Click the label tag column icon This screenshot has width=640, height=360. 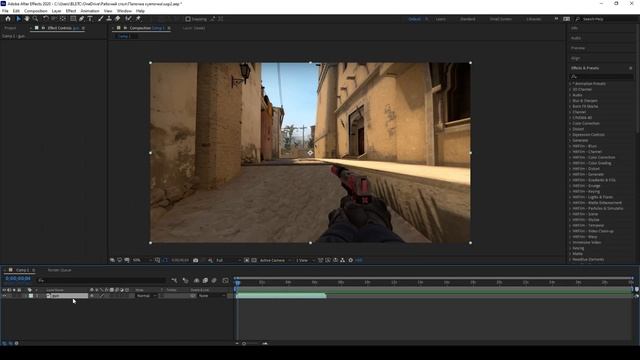click(29, 290)
